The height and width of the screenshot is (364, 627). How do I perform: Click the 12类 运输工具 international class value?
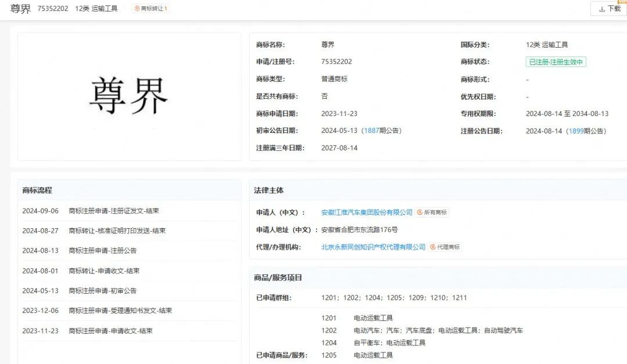547,45
